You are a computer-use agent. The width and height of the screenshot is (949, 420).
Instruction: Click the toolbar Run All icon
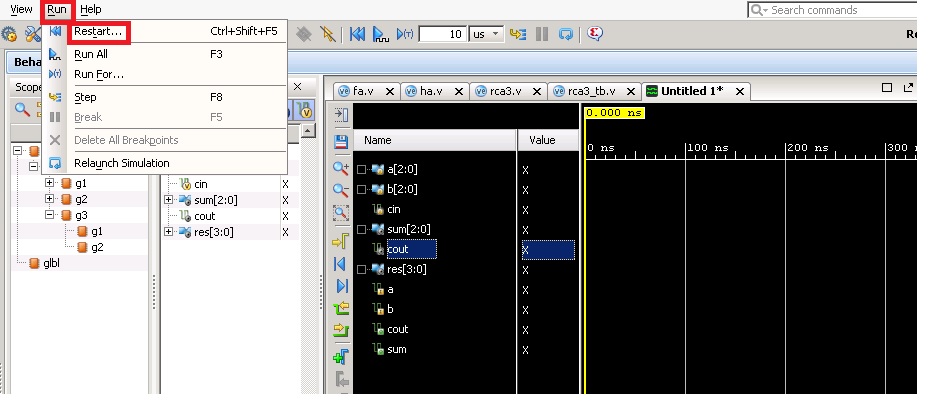point(381,34)
